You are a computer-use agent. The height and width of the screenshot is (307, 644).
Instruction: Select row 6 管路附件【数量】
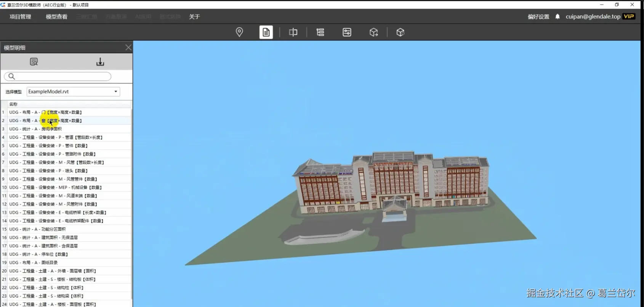[66, 154]
